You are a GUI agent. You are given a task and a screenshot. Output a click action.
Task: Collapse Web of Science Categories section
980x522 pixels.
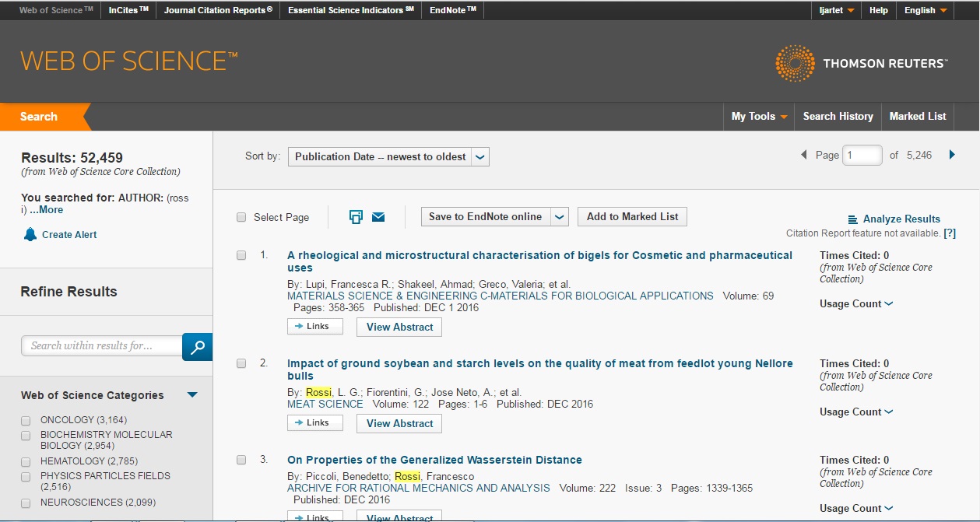point(192,395)
